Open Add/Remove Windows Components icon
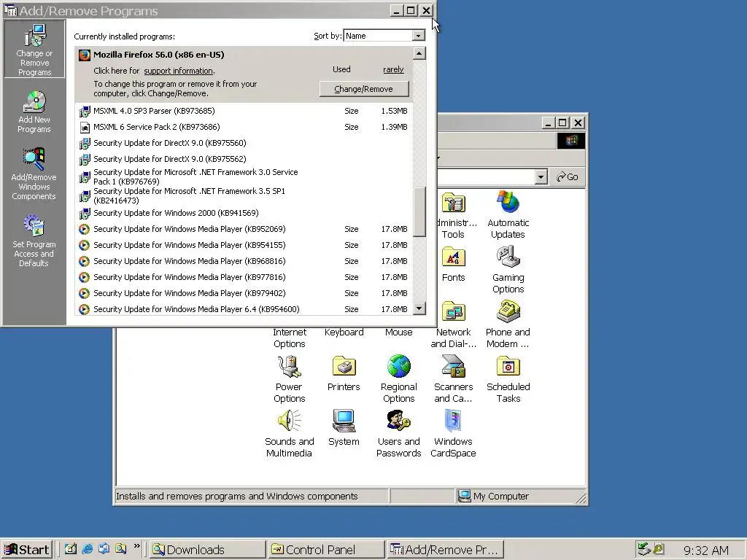The width and height of the screenshot is (747, 560). tap(34, 174)
